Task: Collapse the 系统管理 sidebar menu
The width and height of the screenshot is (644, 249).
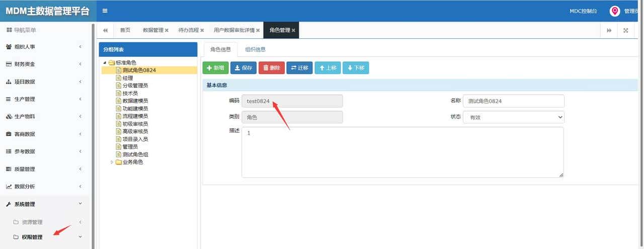Action: tap(44, 204)
